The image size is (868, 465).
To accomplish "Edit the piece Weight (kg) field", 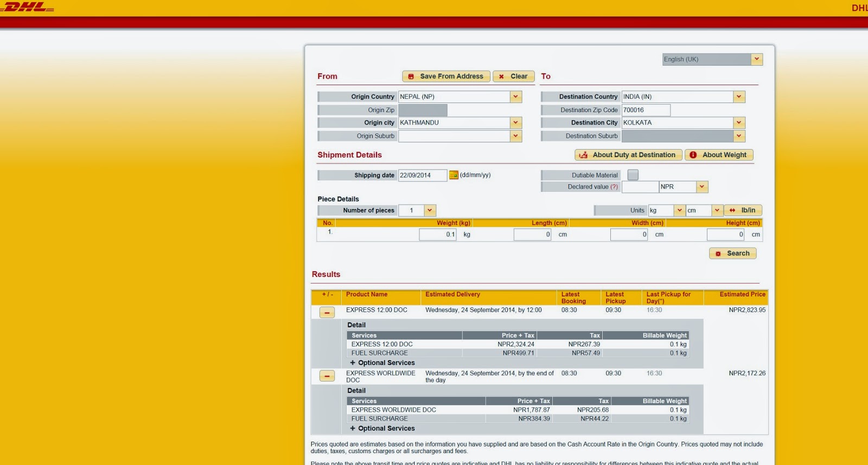I will click(x=438, y=235).
